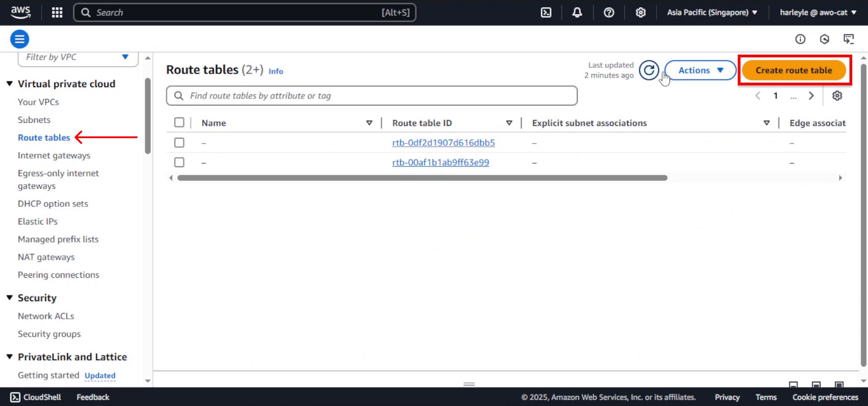Sort by Route table ID column arrow
The width and height of the screenshot is (868, 406).
(x=509, y=123)
